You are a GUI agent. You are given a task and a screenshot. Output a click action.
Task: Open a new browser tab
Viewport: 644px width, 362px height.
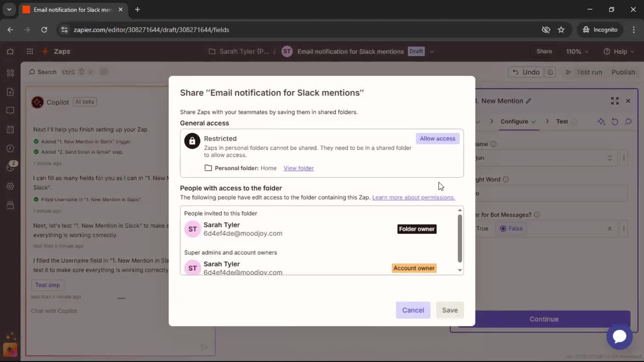point(137,10)
